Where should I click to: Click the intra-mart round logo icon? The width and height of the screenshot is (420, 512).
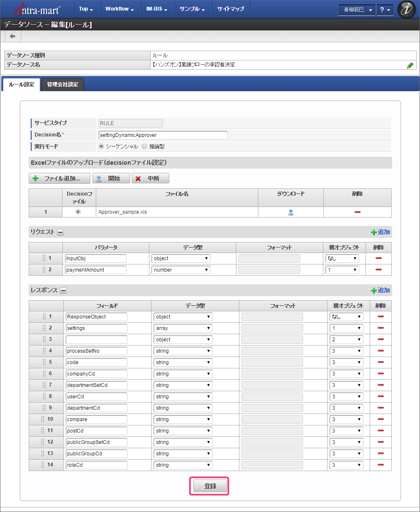coord(406,9)
